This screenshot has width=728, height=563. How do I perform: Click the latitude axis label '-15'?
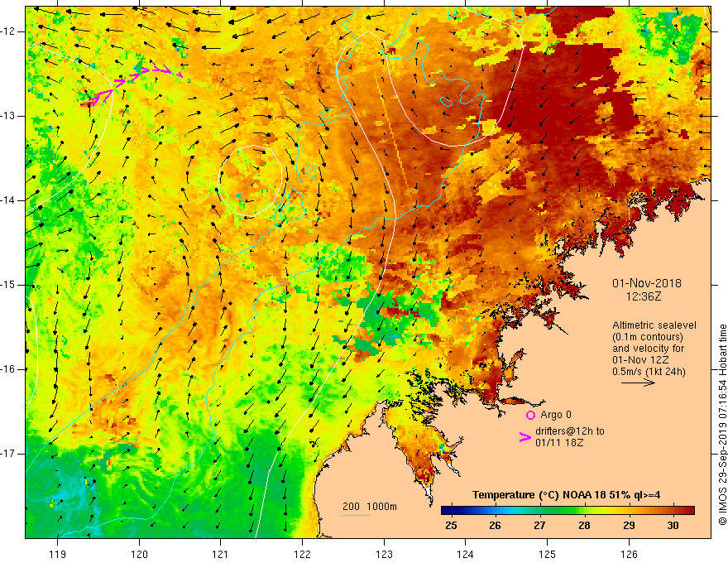[9, 285]
